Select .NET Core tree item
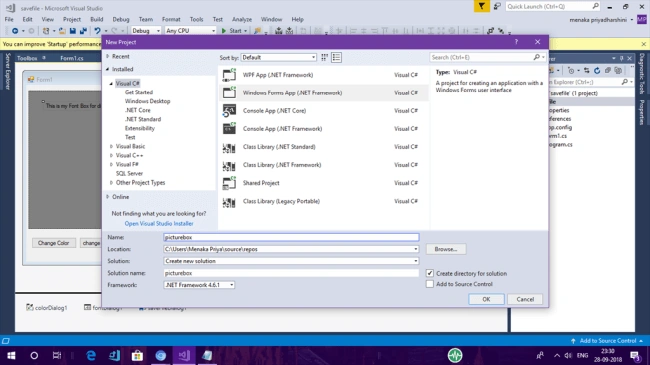The width and height of the screenshot is (650, 365). coord(138,110)
